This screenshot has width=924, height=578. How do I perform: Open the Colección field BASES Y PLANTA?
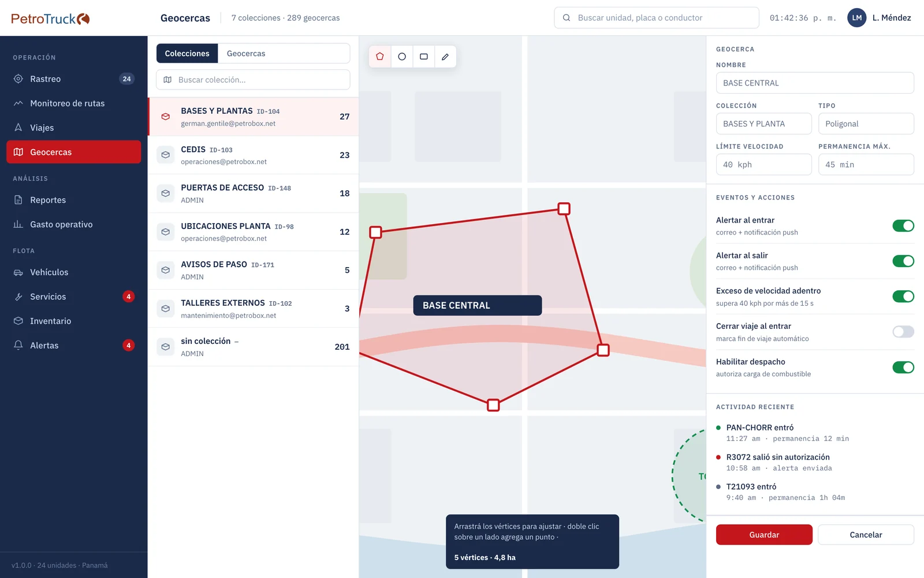764,124
